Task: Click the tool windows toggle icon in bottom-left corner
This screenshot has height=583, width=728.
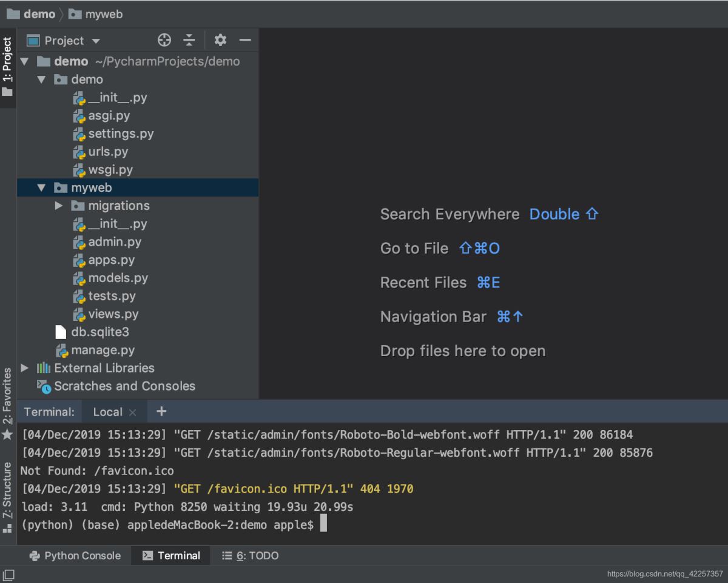Action: point(8,573)
